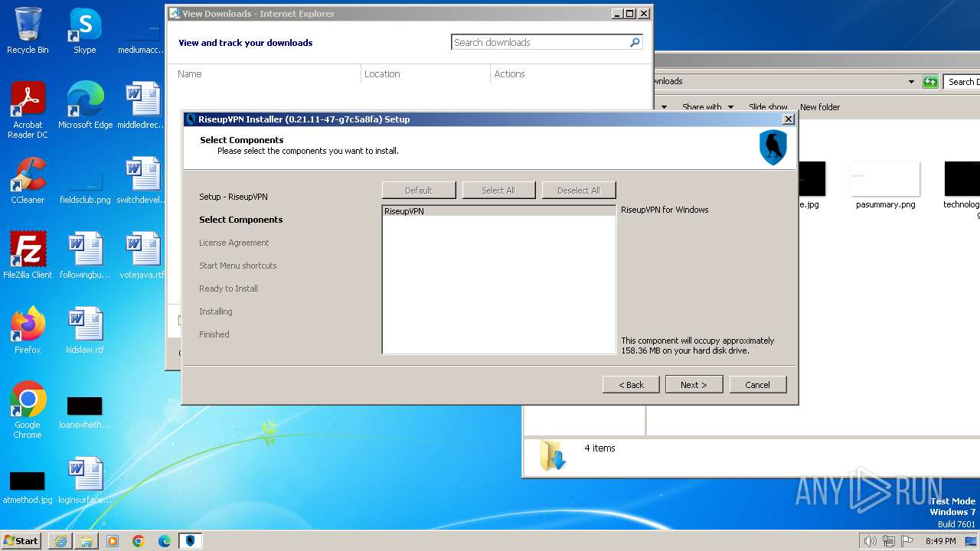980x551 pixels.
Task: Launch Microsoft Edge desktop shortcut
Action: pyautogui.click(x=85, y=106)
